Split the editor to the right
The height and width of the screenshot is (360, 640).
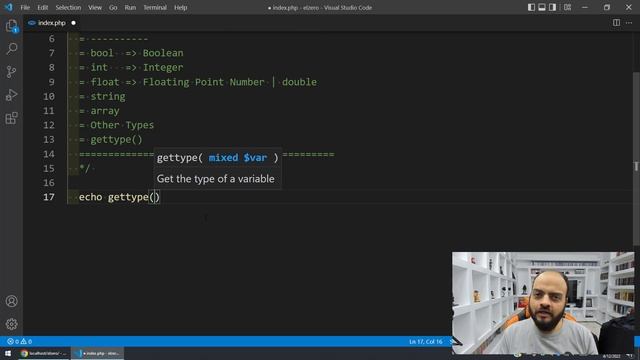tap(616, 23)
